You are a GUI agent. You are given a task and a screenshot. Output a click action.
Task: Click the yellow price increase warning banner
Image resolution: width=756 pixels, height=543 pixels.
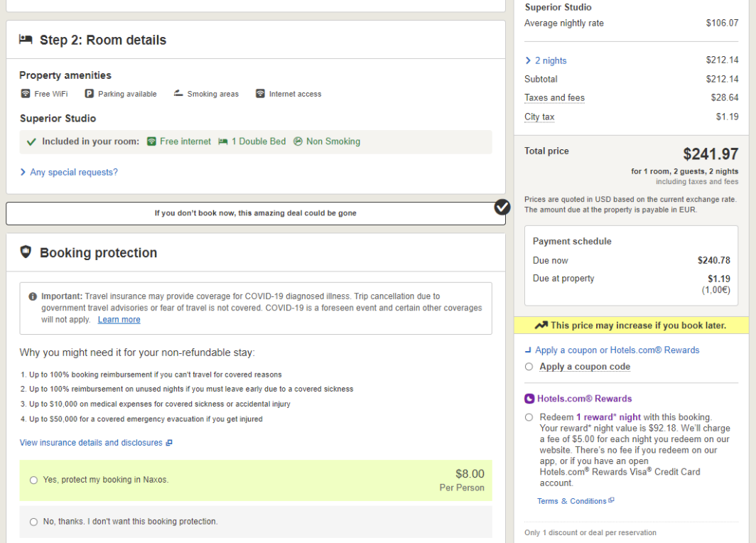point(631,326)
